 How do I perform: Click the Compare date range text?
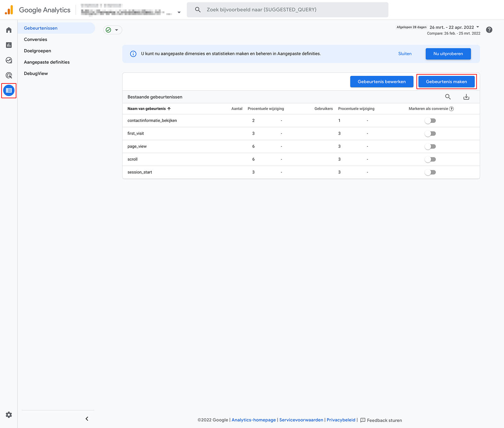click(x=454, y=33)
